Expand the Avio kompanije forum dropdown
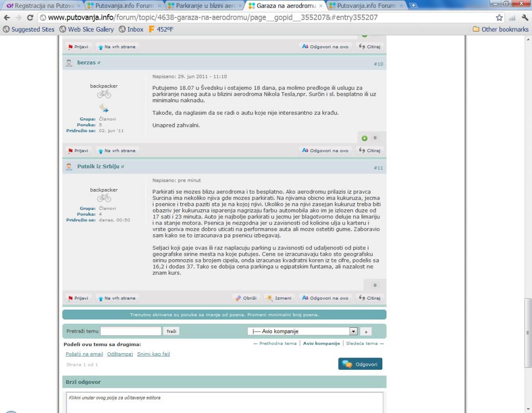The height and width of the screenshot is (413, 532). coord(353,331)
